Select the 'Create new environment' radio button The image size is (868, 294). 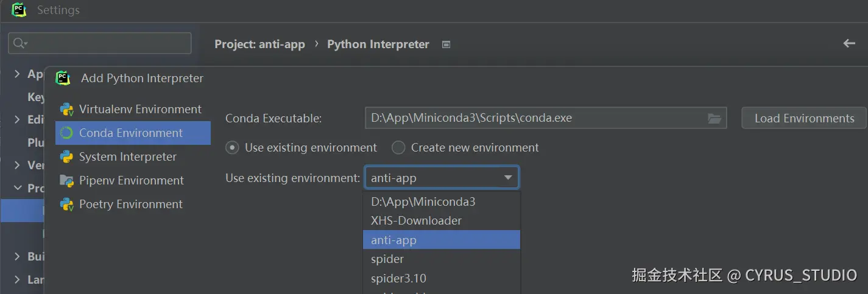[x=398, y=148]
